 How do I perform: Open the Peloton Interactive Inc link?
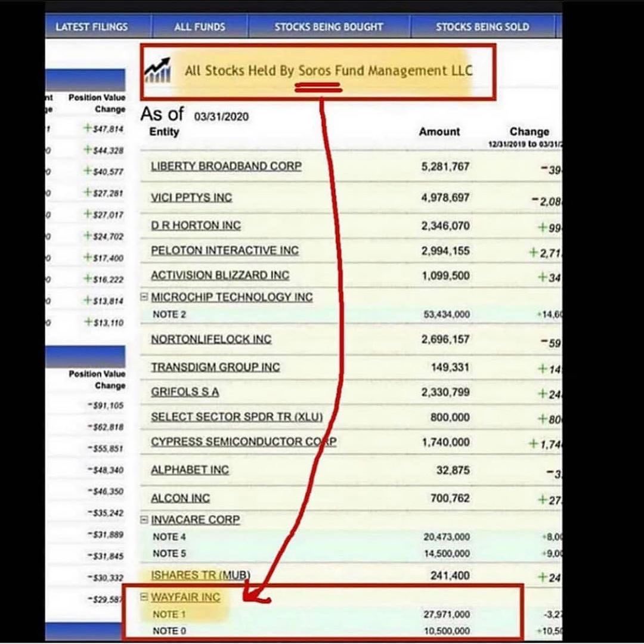tap(225, 250)
